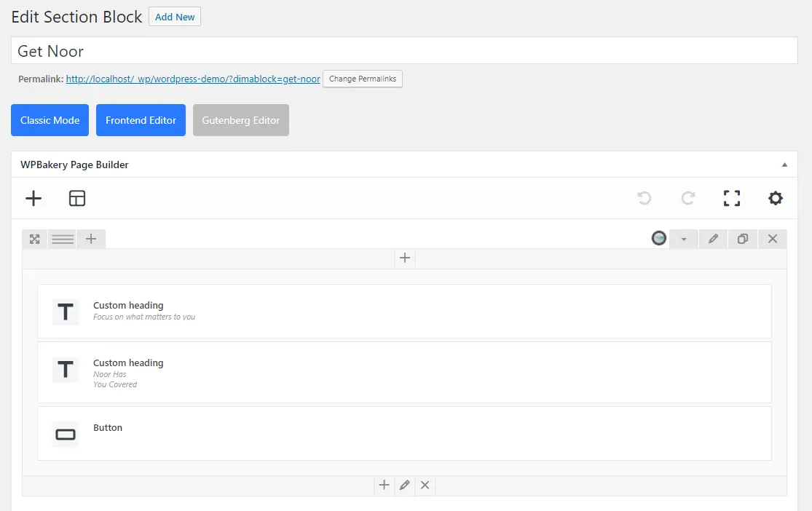The height and width of the screenshot is (511, 812).
Task: Delete the column with the bottom X icon
Action: (425, 485)
